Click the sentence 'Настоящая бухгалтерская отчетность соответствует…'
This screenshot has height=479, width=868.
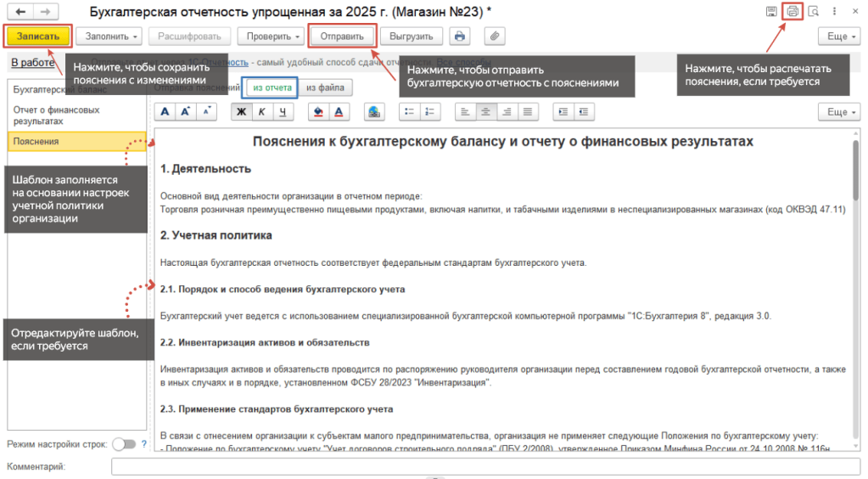pos(373,262)
